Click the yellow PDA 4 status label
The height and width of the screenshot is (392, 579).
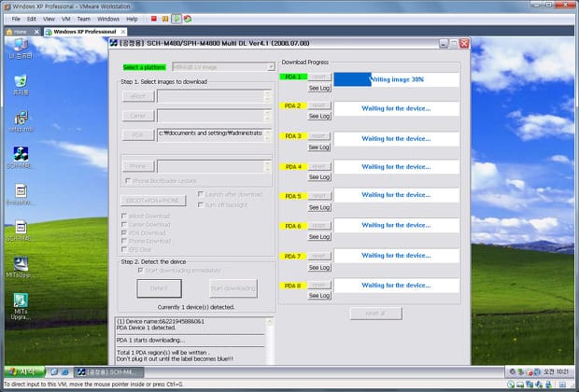coord(293,167)
